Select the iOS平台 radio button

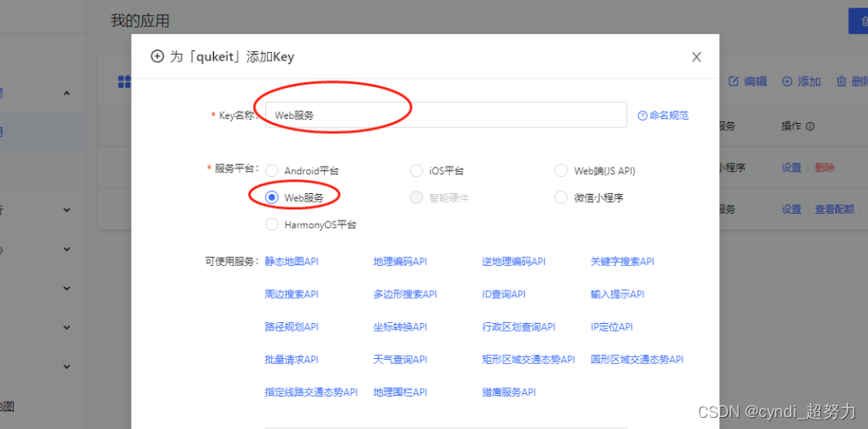(416, 170)
